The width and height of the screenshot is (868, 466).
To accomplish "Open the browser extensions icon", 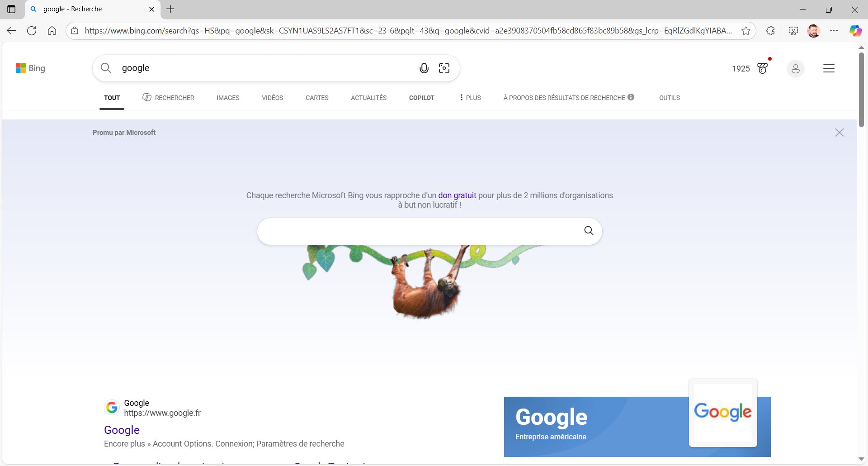I will [x=770, y=30].
